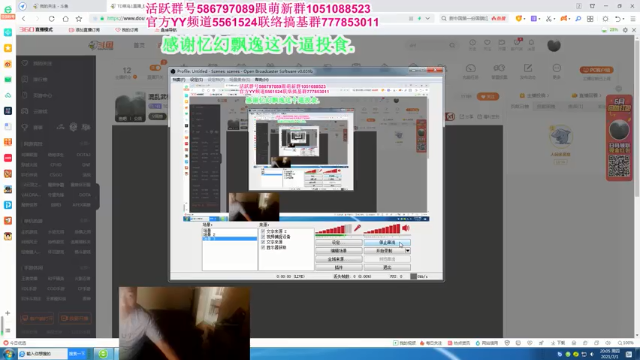Click the Douyu site search field
The height and width of the screenshot is (360, 640).
coord(431,45)
